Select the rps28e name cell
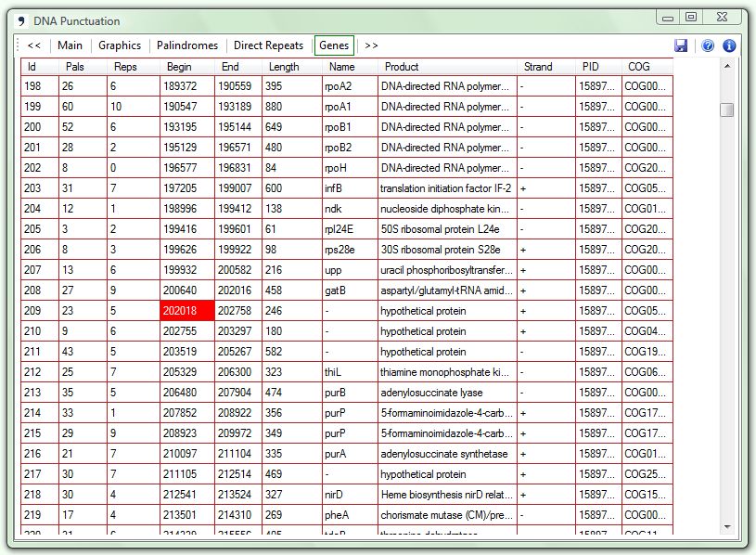The image size is (756, 555). (x=350, y=250)
